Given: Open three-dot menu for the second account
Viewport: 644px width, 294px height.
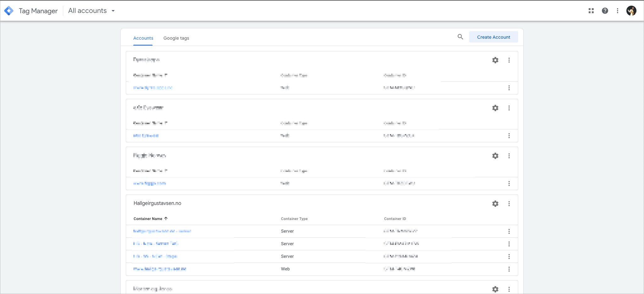Looking at the screenshot, I should click(509, 108).
